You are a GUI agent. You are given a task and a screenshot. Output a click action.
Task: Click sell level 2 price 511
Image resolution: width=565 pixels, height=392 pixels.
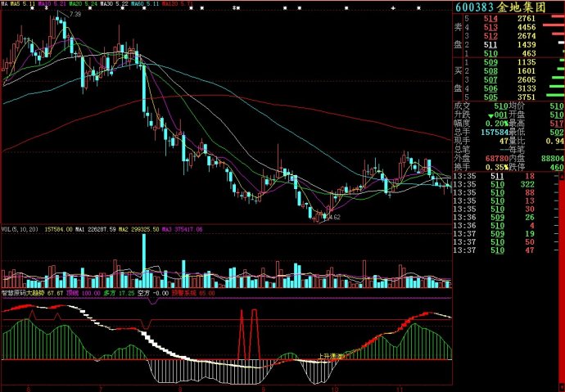pyautogui.click(x=490, y=45)
